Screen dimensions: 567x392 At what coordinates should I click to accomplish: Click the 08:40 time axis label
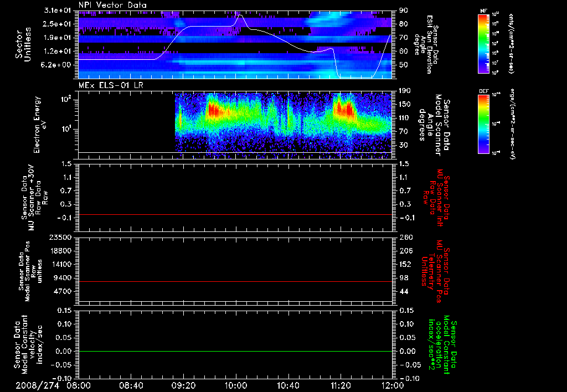point(131,385)
